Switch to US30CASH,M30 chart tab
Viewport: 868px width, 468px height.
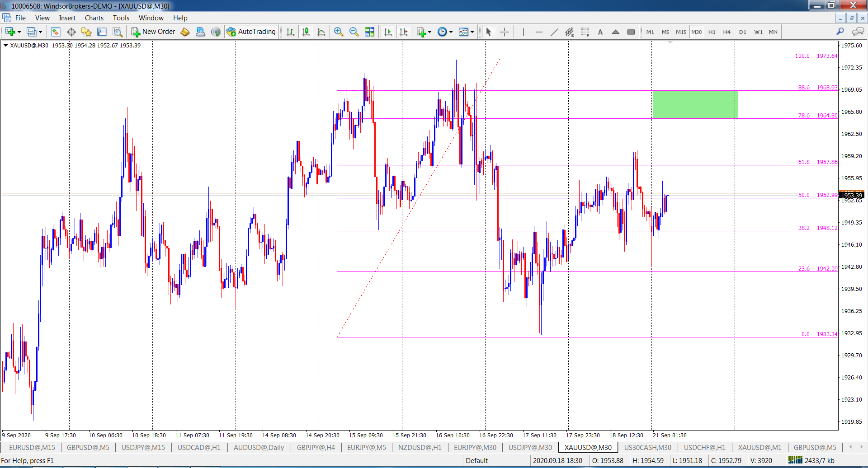[647, 447]
